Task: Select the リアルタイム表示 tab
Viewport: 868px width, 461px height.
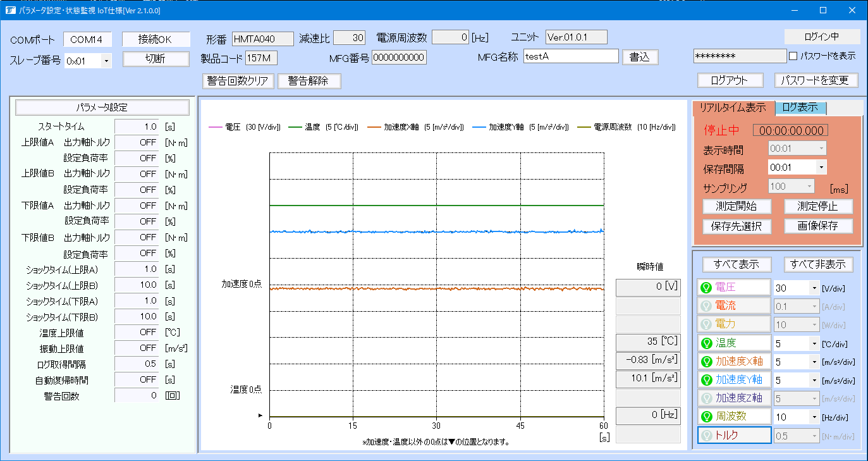Action: pos(733,108)
